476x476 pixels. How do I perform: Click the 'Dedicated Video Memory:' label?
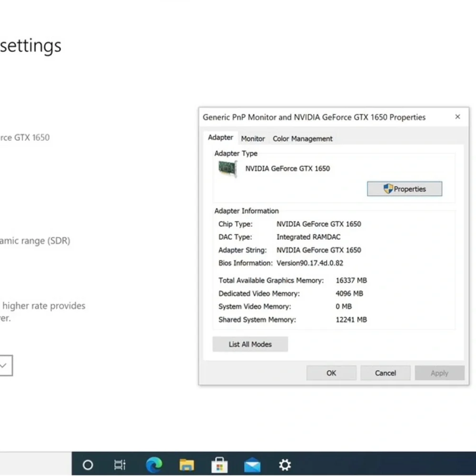[259, 293]
